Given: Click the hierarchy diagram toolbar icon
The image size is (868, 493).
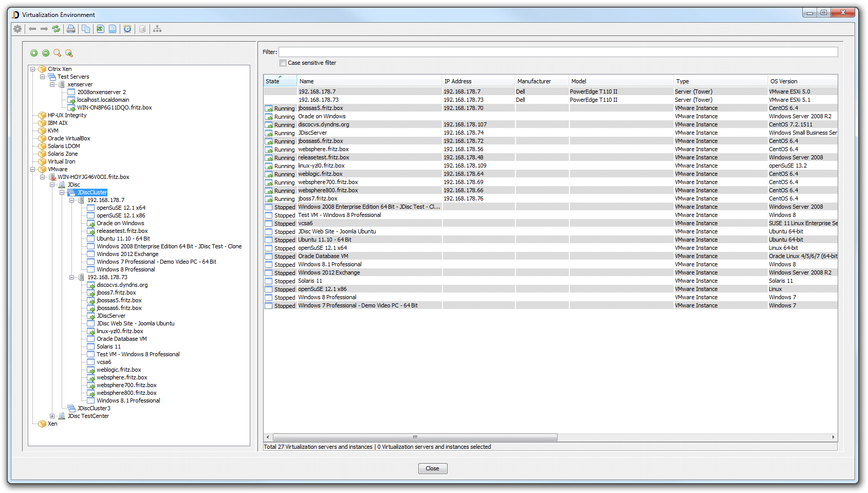Looking at the screenshot, I should point(157,29).
